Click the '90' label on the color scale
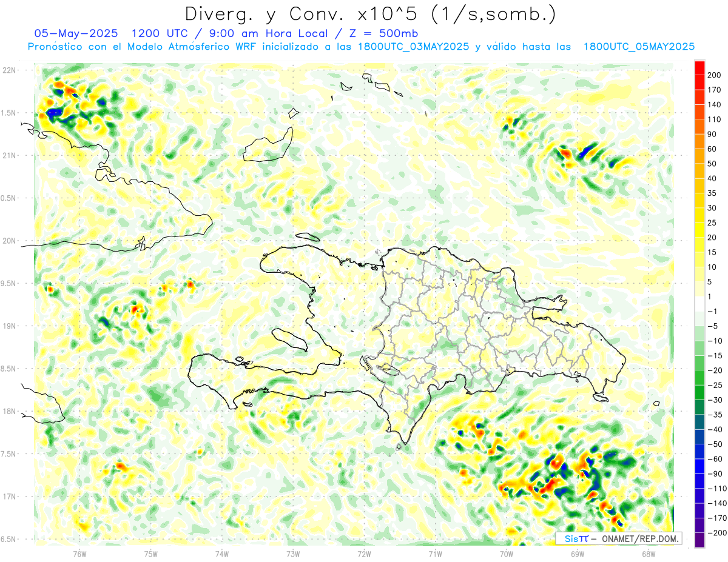The height and width of the screenshot is (562, 728). (712, 134)
